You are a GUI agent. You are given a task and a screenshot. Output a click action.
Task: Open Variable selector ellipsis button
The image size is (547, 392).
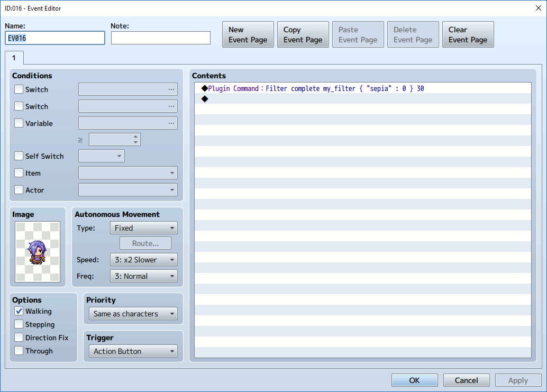(171, 123)
